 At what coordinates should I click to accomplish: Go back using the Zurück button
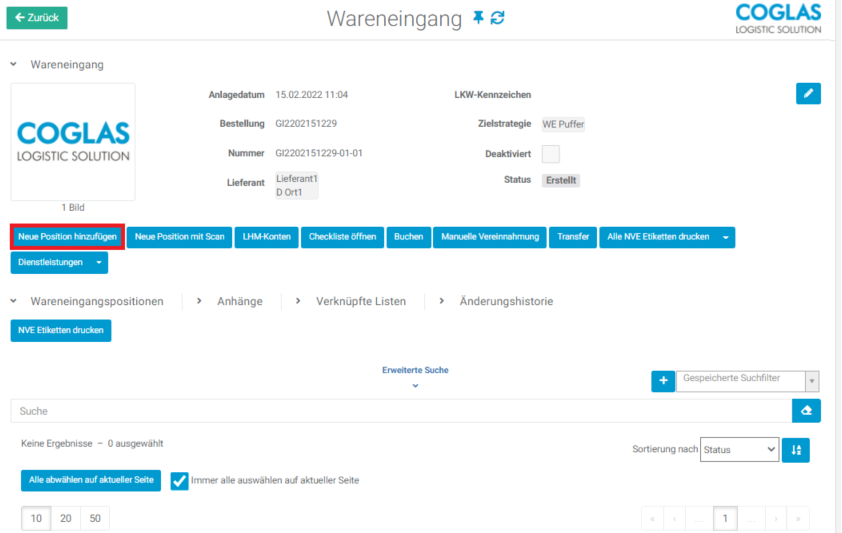37,17
